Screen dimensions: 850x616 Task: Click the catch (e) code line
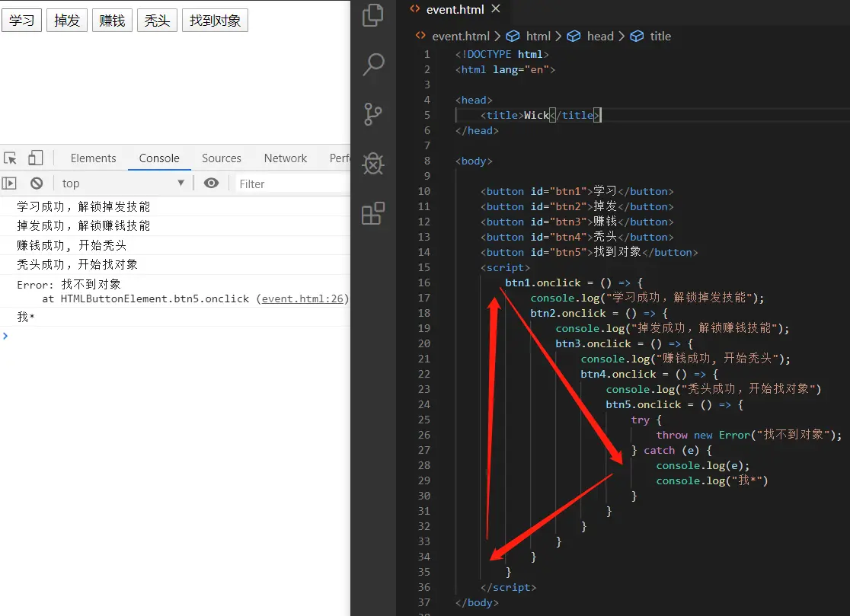[672, 450]
